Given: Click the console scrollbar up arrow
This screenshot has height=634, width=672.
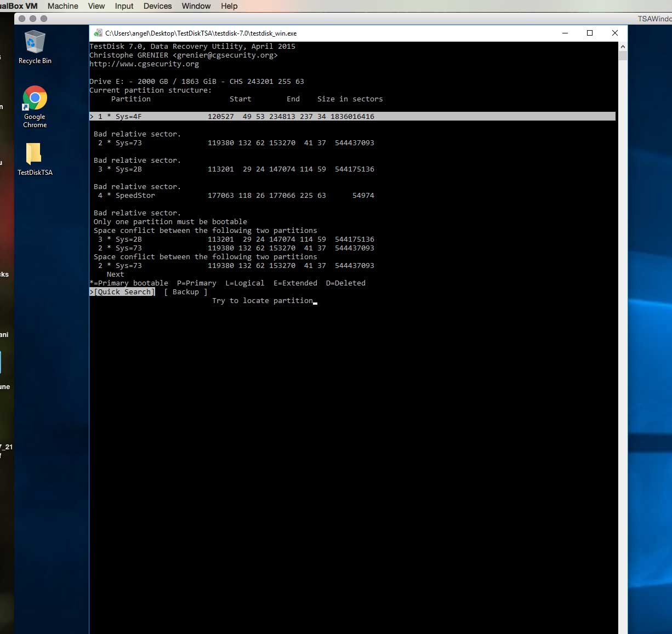Looking at the screenshot, I should (x=623, y=46).
